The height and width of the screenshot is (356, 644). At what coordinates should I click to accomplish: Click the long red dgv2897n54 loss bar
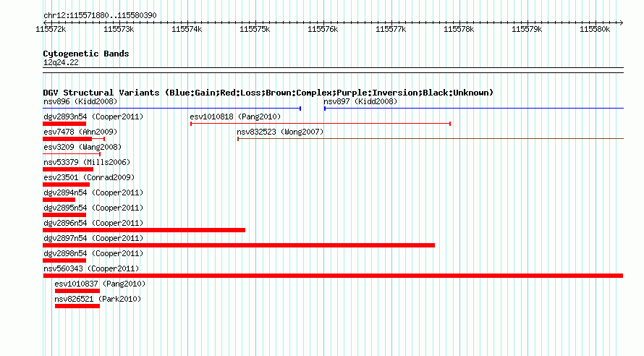point(239,245)
